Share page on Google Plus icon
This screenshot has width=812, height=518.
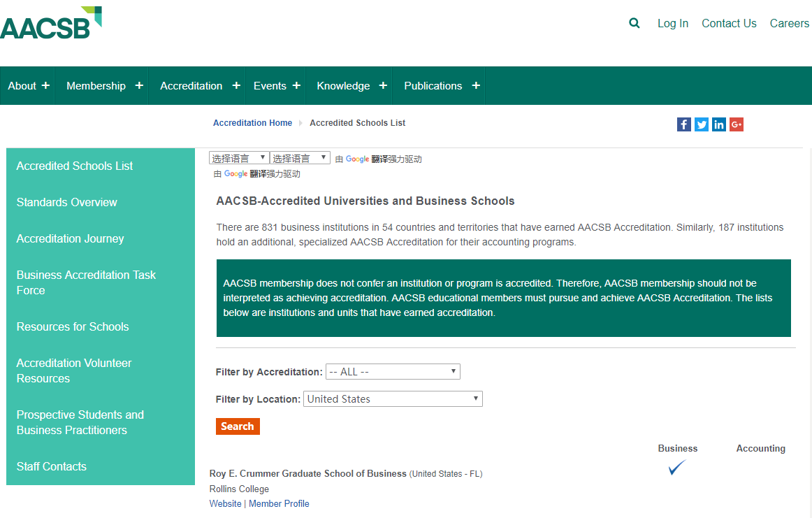coord(737,124)
